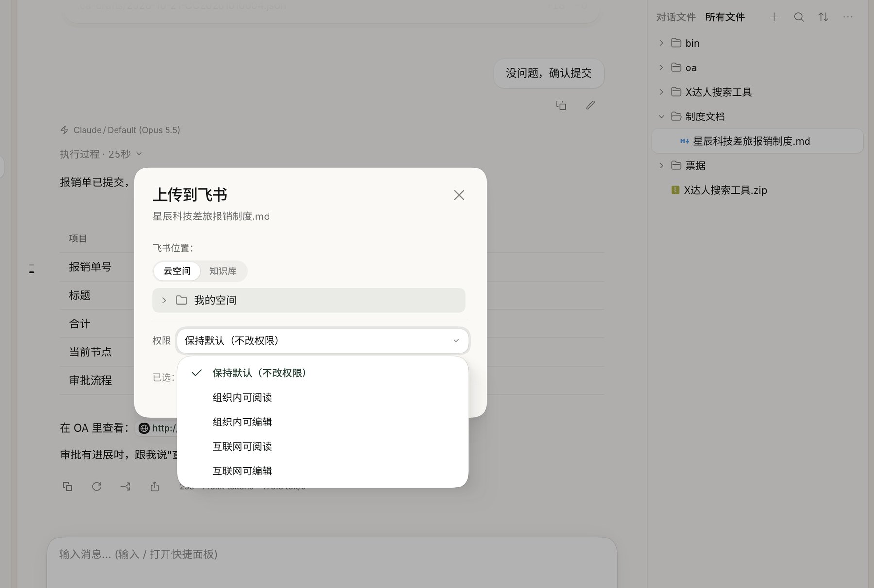Expand the X达人搜索工具 folder
874x588 pixels.
[661, 92]
